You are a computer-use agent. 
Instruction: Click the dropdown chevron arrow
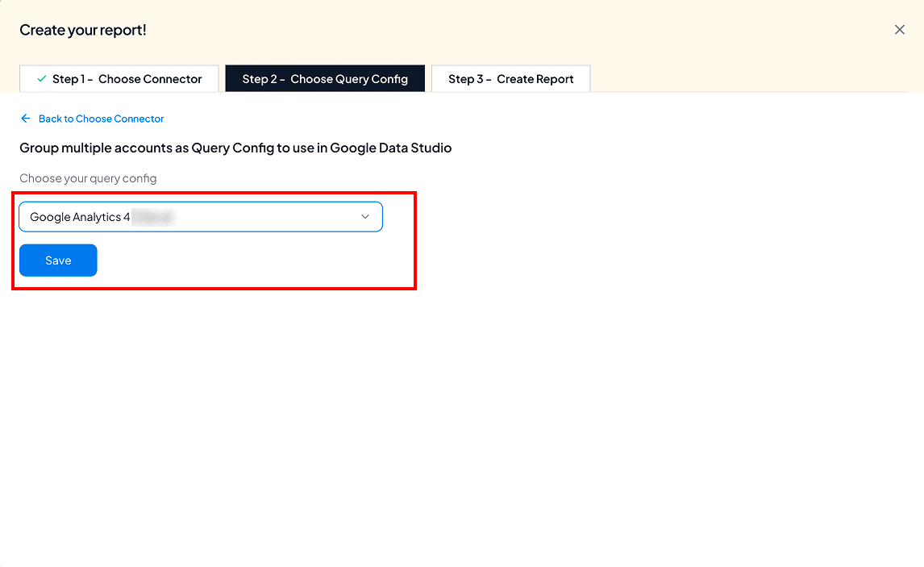(x=365, y=217)
